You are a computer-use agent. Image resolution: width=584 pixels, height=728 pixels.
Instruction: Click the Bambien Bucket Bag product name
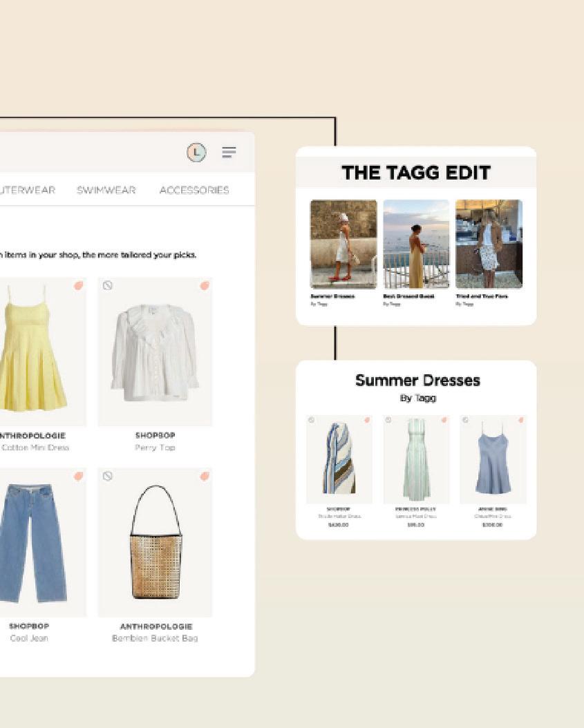point(156,638)
